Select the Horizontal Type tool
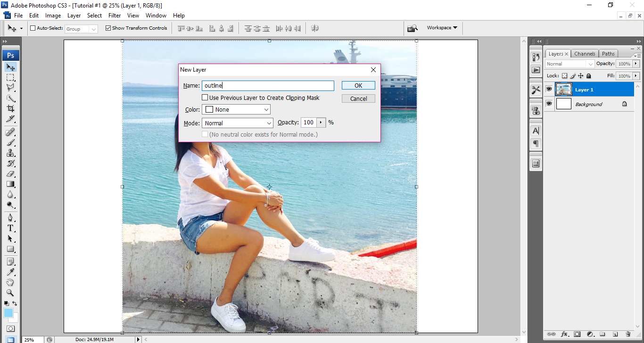 10,228
